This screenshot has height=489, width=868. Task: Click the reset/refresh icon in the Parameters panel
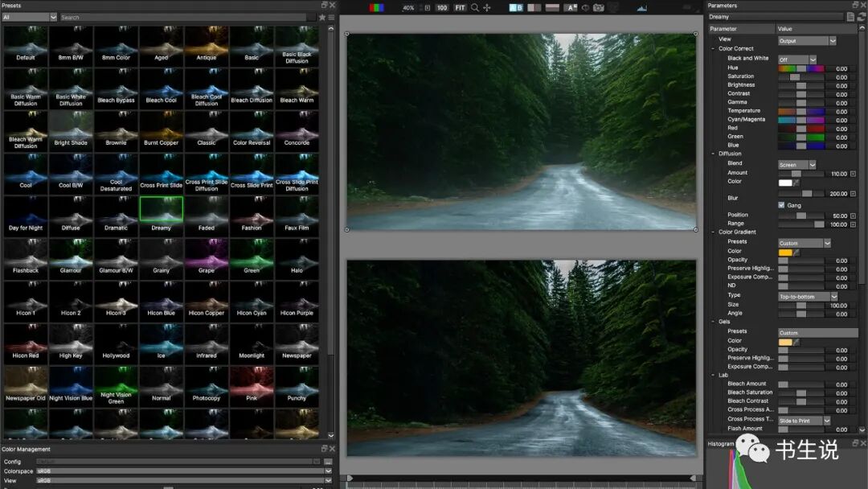862,16
